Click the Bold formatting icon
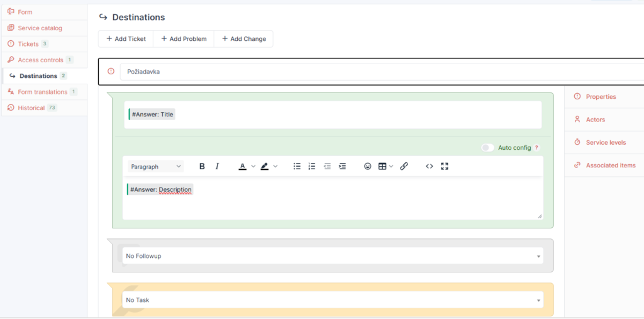 point(202,166)
